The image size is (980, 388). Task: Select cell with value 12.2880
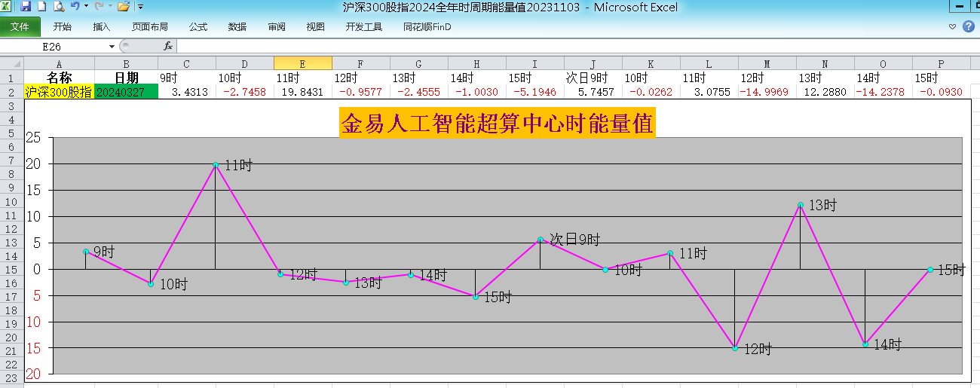coord(825,92)
